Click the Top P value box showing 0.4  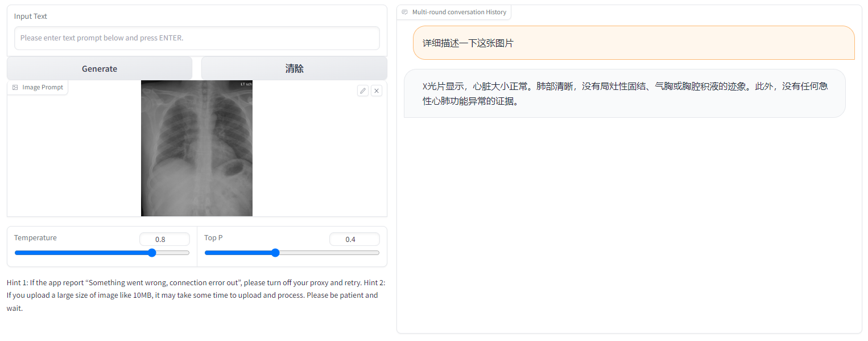pyautogui.click(x=354, y=239)
